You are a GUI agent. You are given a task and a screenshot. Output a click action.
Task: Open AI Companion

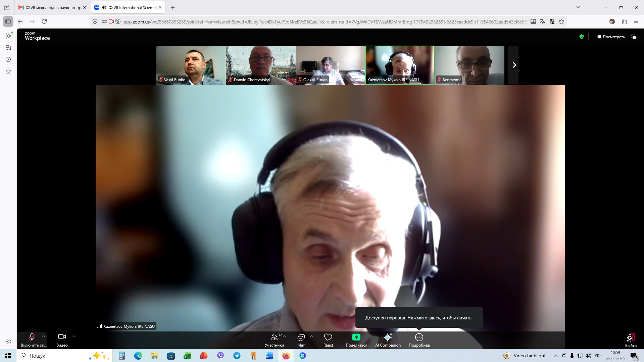pyautogui.click(x=388, y=340)
